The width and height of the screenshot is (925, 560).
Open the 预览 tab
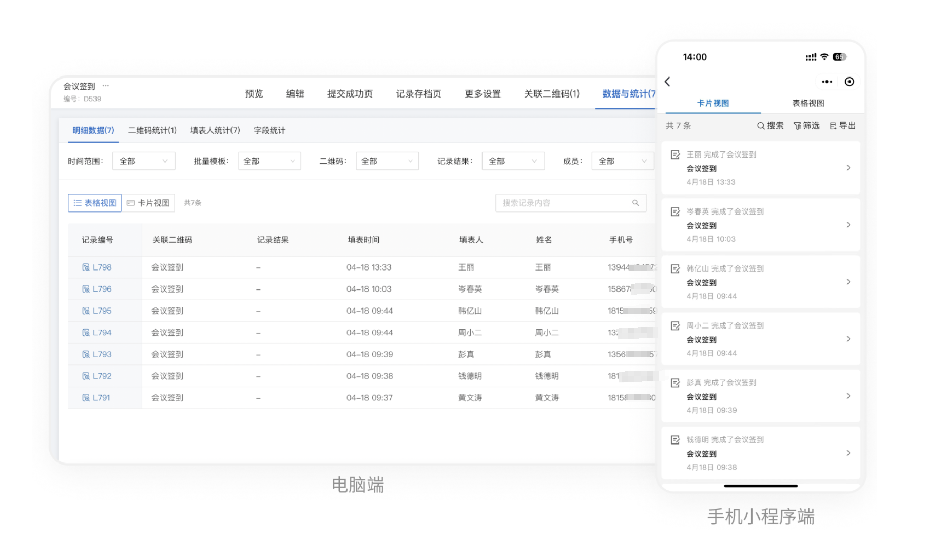click(x=254, y=94)
